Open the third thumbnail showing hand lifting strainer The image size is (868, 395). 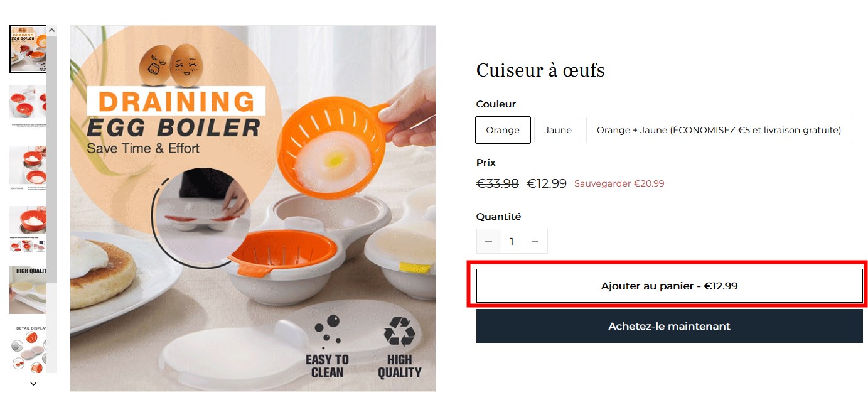click(x=28, y=166)
